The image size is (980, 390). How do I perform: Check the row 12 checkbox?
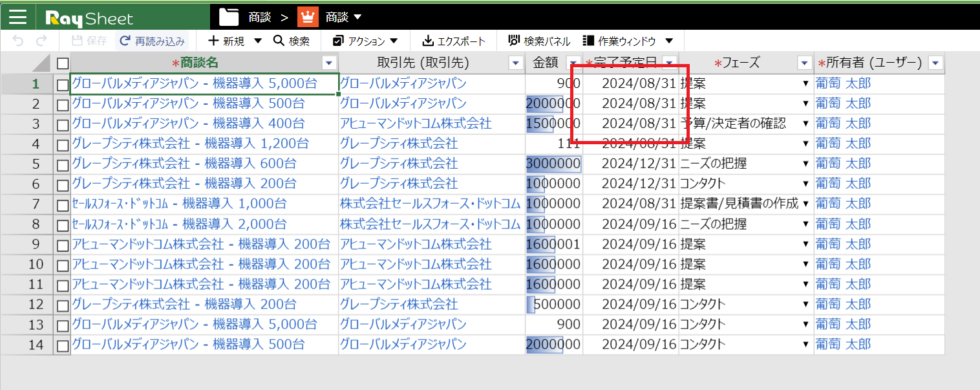[62, 305]
